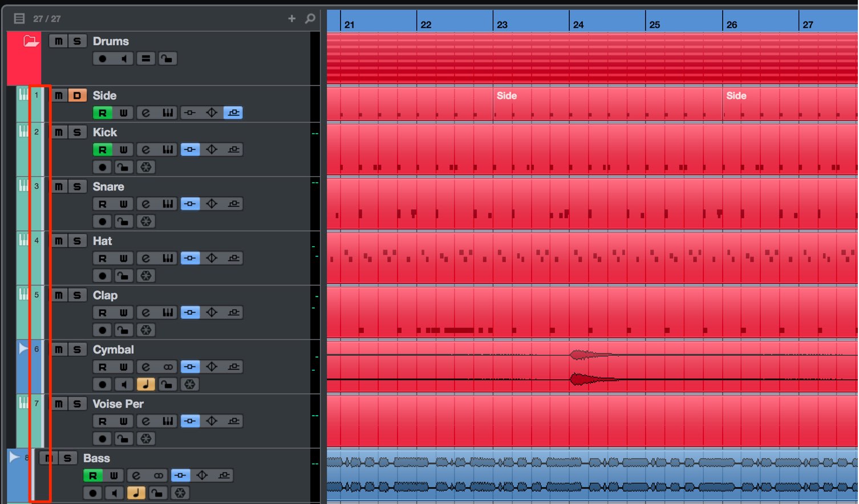Lock the Drums folder track
Viewport: 859px width, 504px height.
[x=167, y=59]
